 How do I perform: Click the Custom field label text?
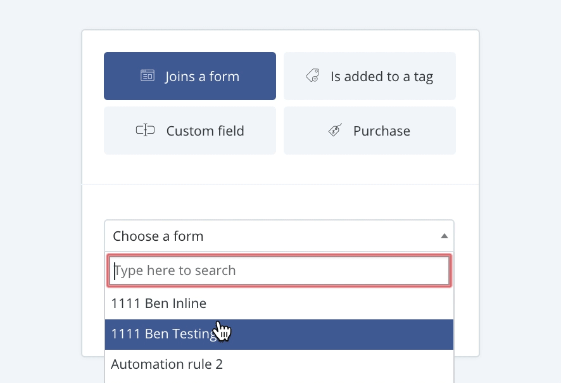point(205,131)
